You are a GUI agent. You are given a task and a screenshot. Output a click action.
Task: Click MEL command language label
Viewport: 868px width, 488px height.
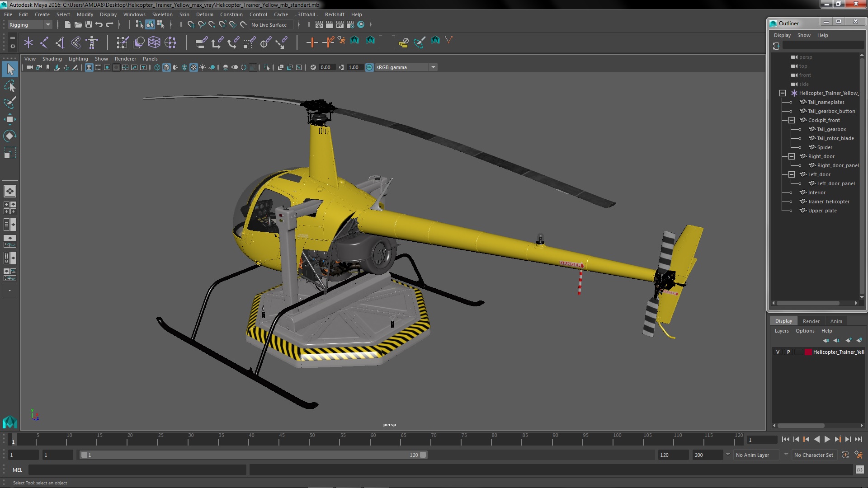17,470
